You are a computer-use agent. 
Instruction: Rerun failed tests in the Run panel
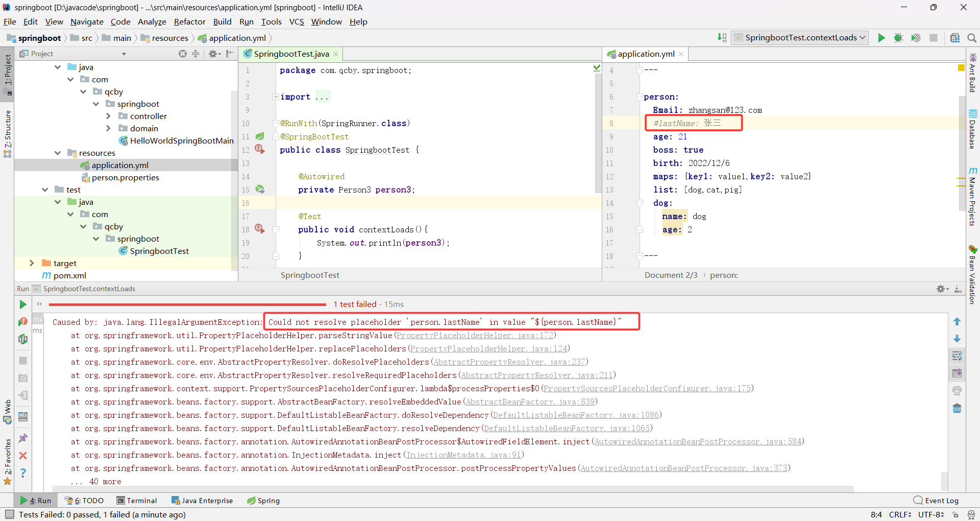click(x=23, y=322)
